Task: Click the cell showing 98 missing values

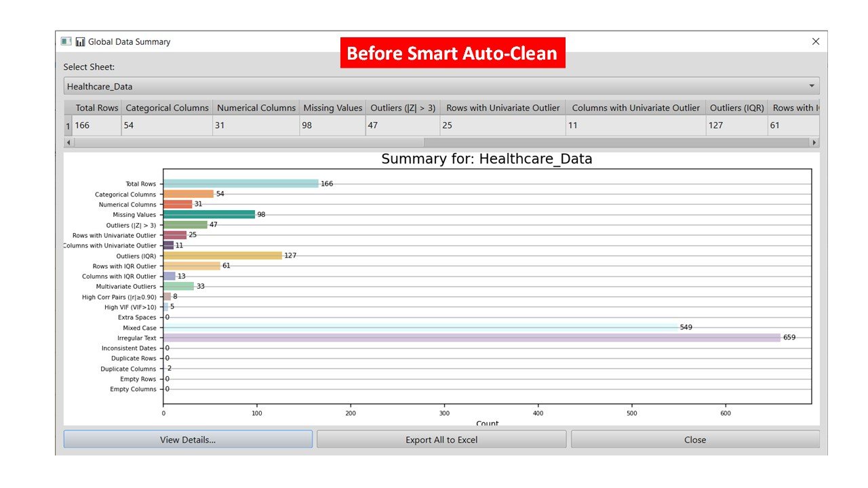Action: click(x=332, y=125)
